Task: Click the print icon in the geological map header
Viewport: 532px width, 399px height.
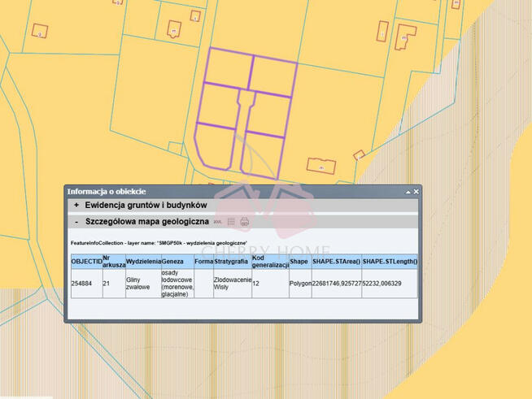Action: tap(244, 222)
